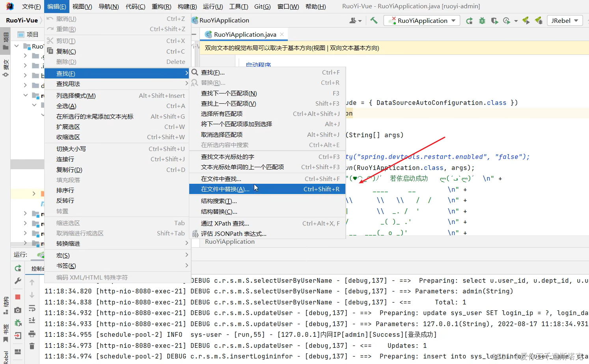Toggle scroll to end icon in console
589x364 pixels.
(32, 321)
